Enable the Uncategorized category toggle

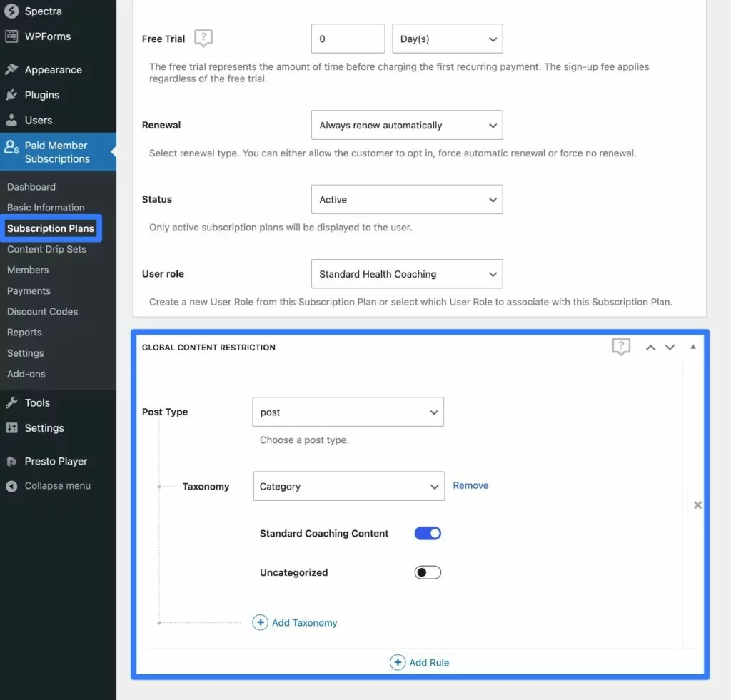[x=428, y=572]
